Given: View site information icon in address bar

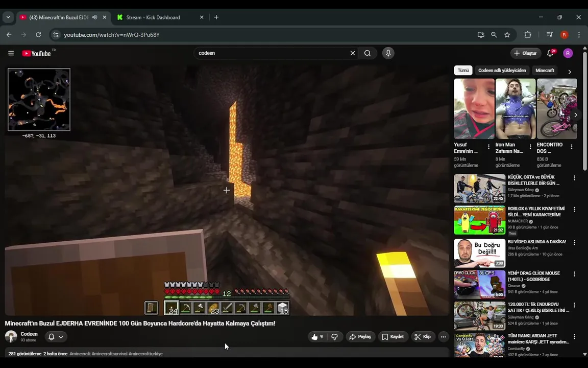Looking at the screenshot, I should (56, 35).
